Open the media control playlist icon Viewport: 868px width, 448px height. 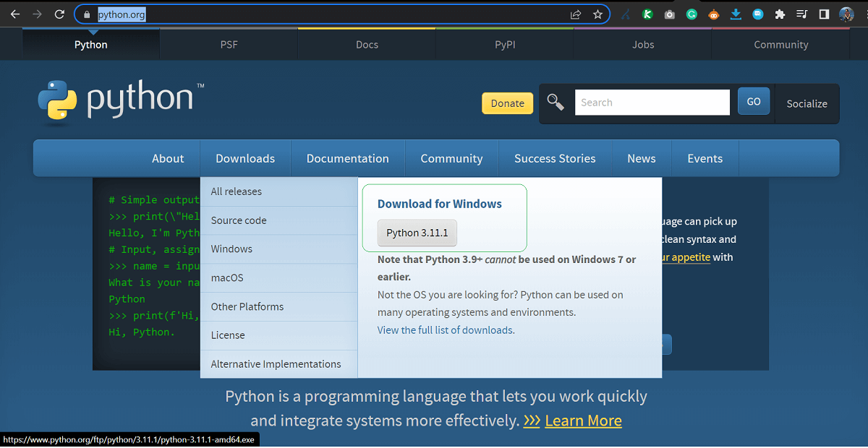pos(801,14)
